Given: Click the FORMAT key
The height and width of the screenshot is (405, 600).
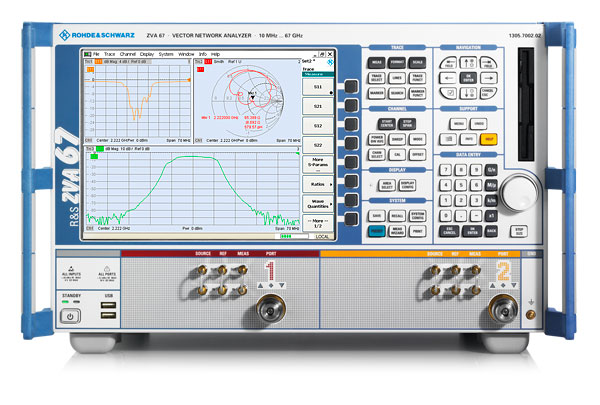Looking at the screenshot, I should click(397, 63).
